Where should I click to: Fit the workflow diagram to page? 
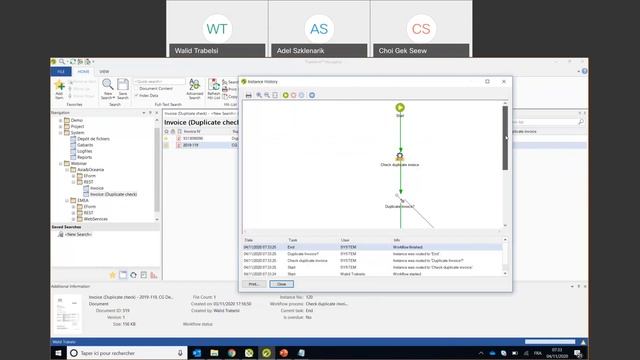click(275, 95)
